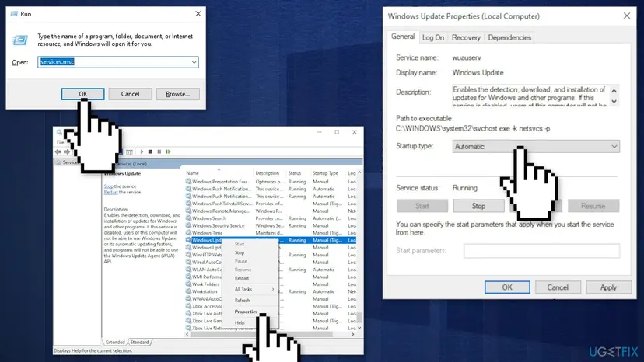This screenshot has width=644, height=362.
Task: Click the Stop Service square icon in toolbar
Action: click(150, 151)
